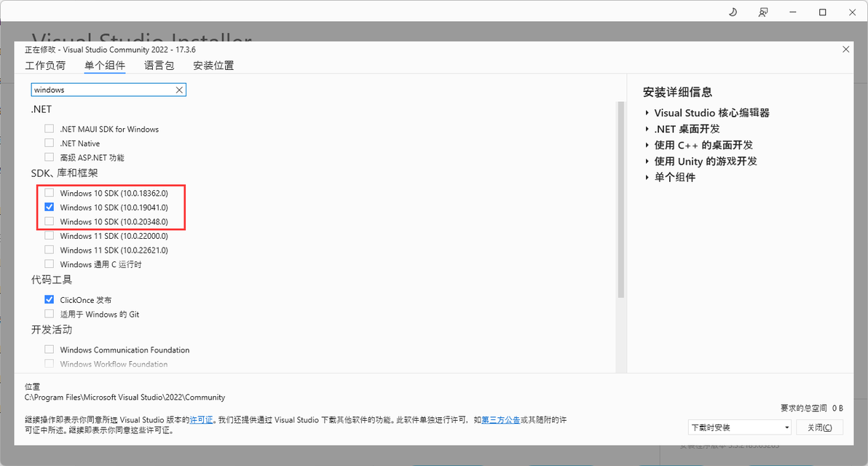Expand Visual Studio 核心编辑器 details
This screenshot has height=466, width=868.
(647, 113)
